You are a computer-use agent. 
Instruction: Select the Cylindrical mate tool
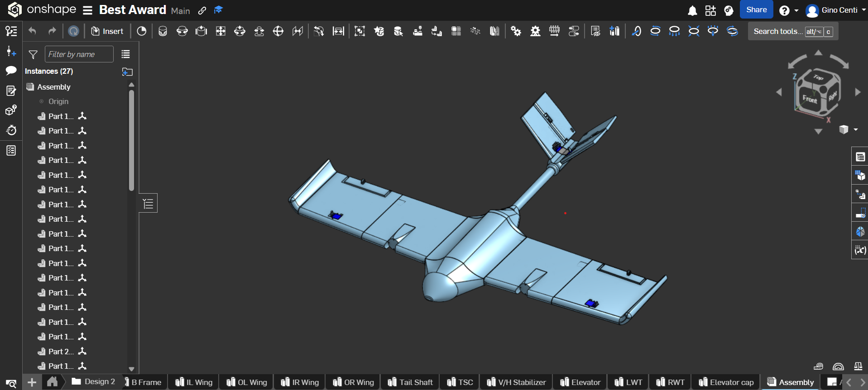240,31
